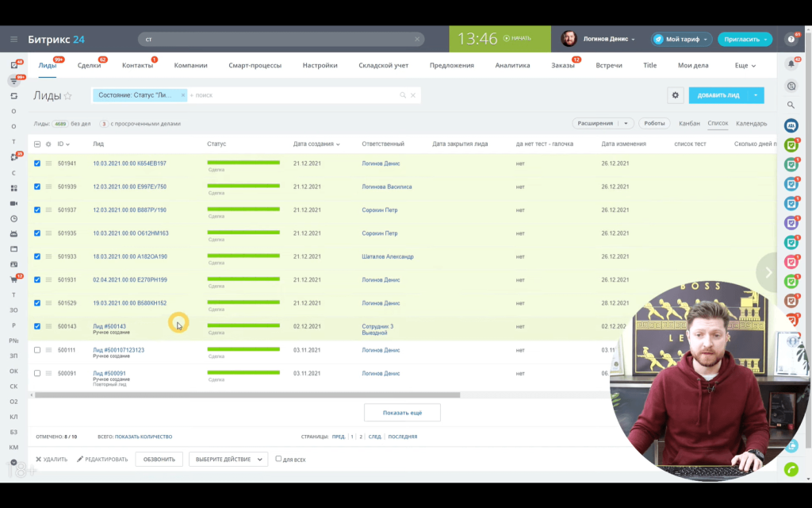Open the video camera icon in the left sidebar
The height and width of the screenshot is (508, 812).
(14, 203)
